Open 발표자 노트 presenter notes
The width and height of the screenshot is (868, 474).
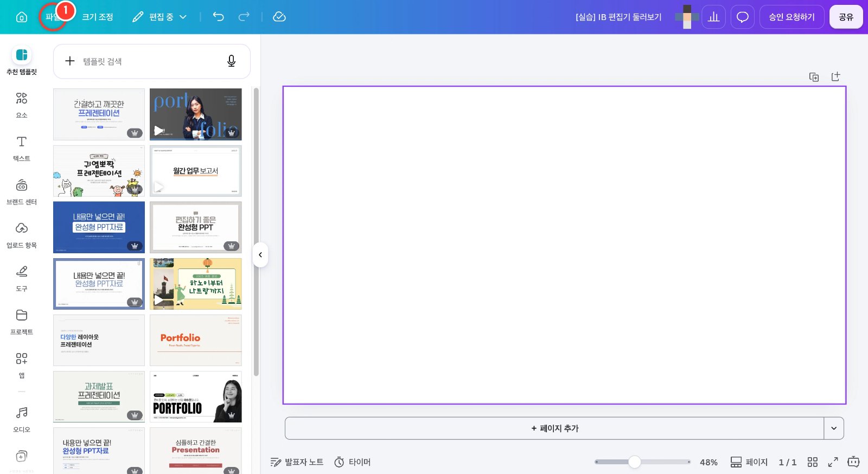click(297, 462)
